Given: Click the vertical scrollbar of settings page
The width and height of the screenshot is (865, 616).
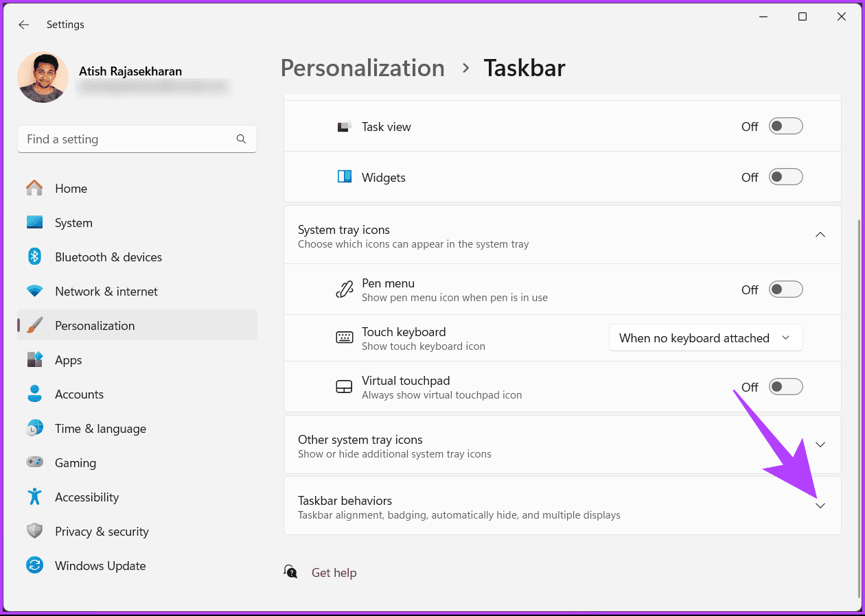Looking at the screenshot, I should tap(859, 408).
